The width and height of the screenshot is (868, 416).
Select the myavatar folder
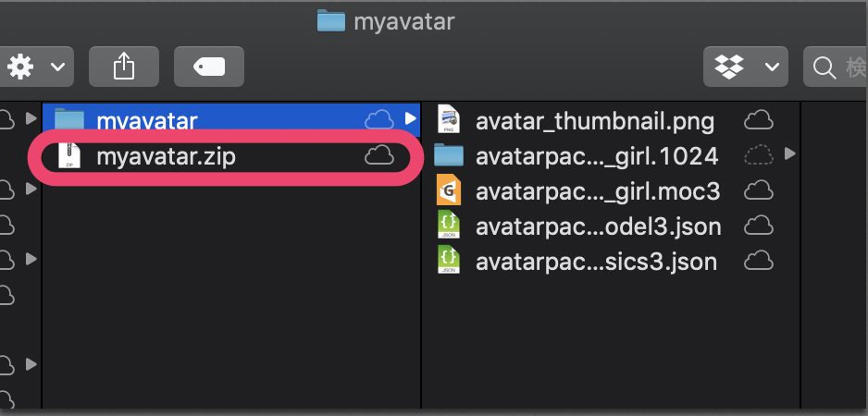pyautogui.click(x=146, y=119)
